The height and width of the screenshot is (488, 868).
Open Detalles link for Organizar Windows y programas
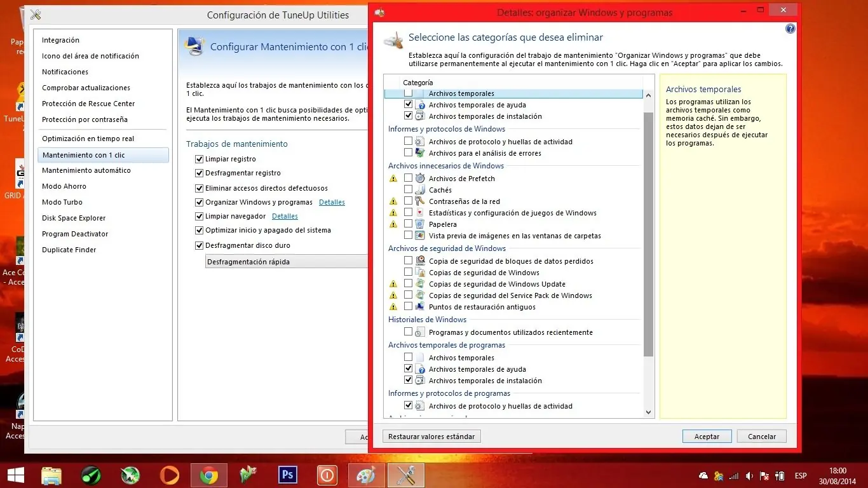click(x=332, y=202)
